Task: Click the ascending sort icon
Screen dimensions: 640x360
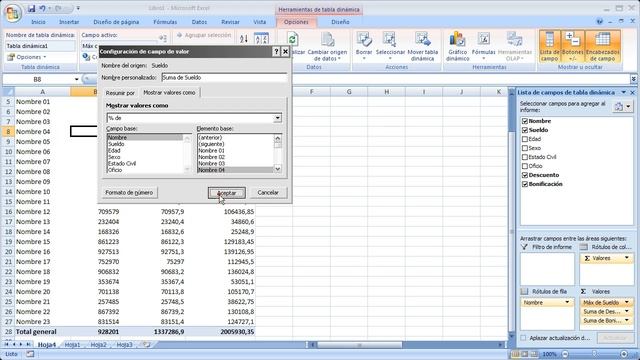Action: click(244, 39)
